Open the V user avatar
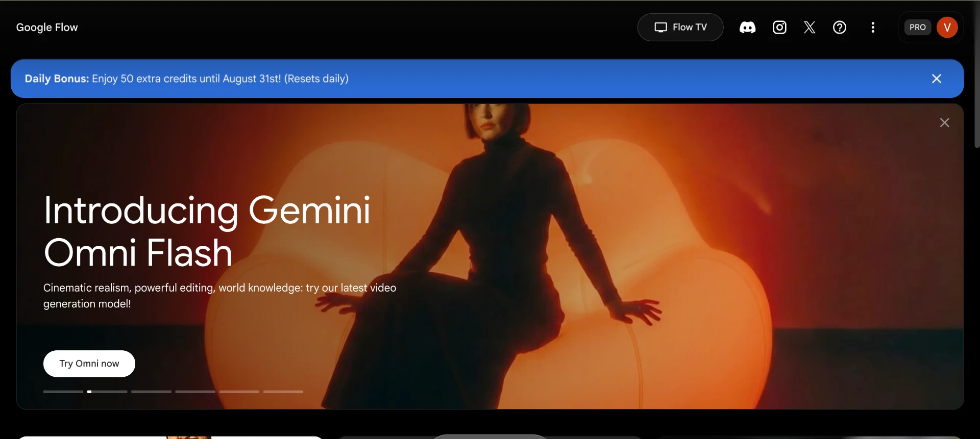Image resolution: width=980 pixels, height=439 pixels. (x=947, y=28)
